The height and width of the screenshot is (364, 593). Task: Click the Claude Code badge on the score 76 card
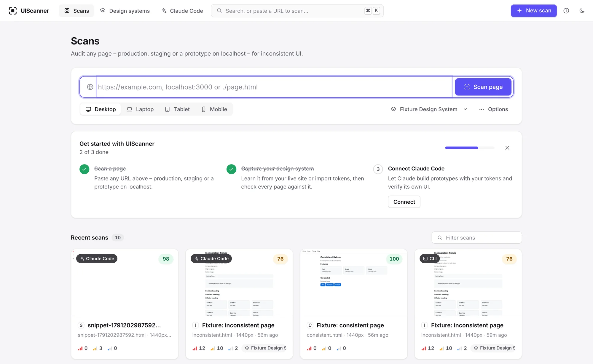tap(211, 258)
